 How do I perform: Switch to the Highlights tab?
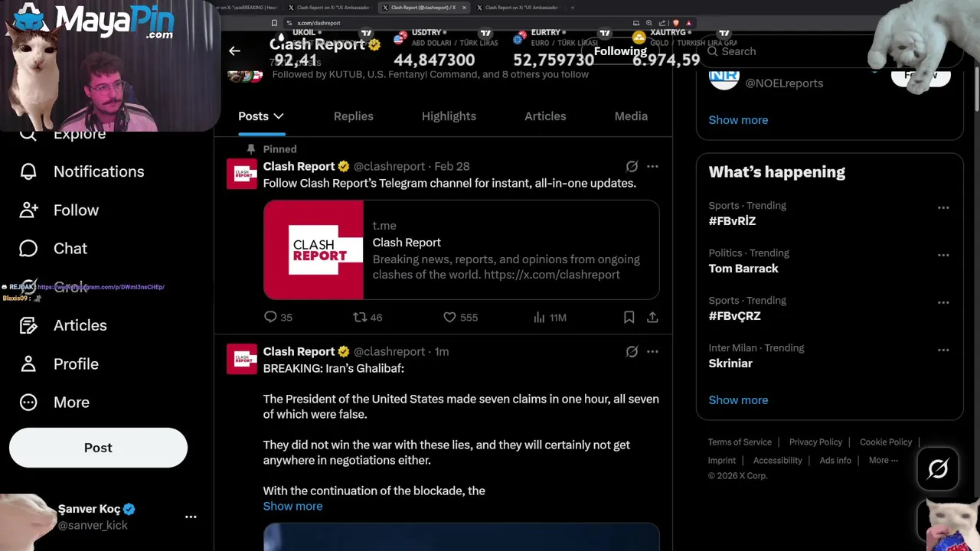(449, 116)
